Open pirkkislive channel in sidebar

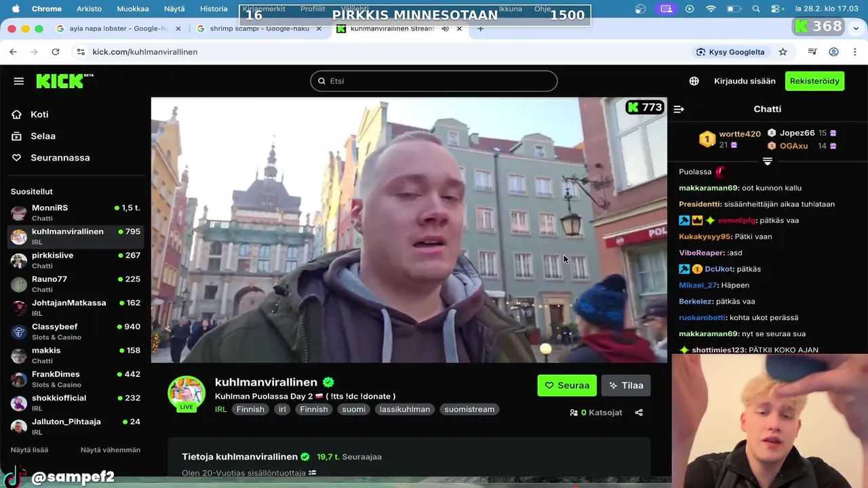click(x=75, y=260)
